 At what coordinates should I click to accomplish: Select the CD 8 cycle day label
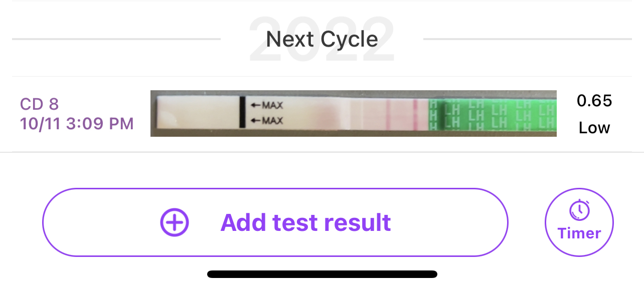40,104
